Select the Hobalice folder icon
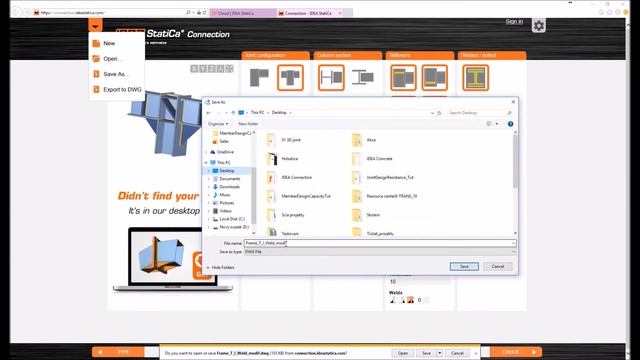 pyautogui.click(x=271, y=159)
